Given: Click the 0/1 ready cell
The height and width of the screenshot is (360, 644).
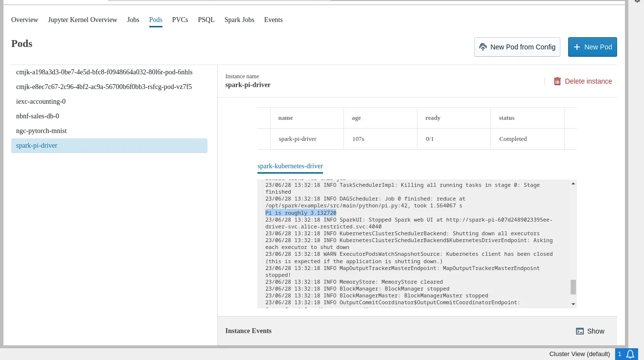Looking at the screenshot, I should (454, 139).
